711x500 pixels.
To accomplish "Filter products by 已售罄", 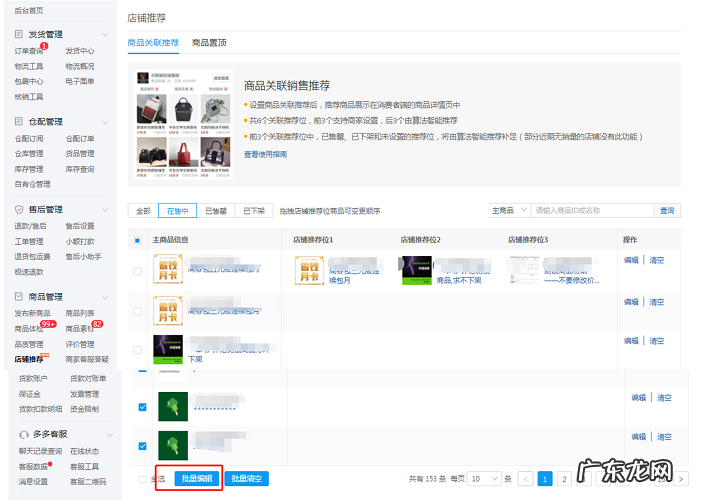I will 216,211.
